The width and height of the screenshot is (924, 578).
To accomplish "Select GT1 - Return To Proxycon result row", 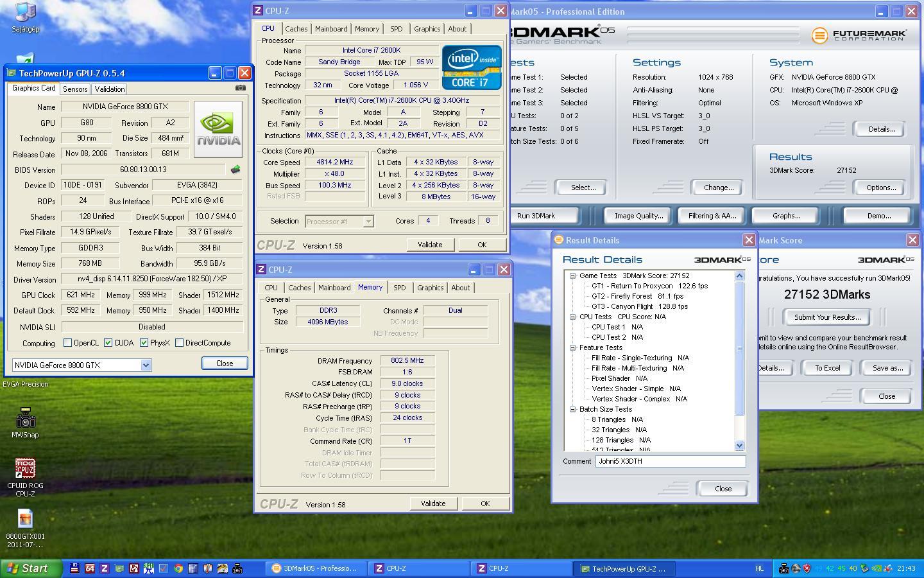I will (649, 286).
